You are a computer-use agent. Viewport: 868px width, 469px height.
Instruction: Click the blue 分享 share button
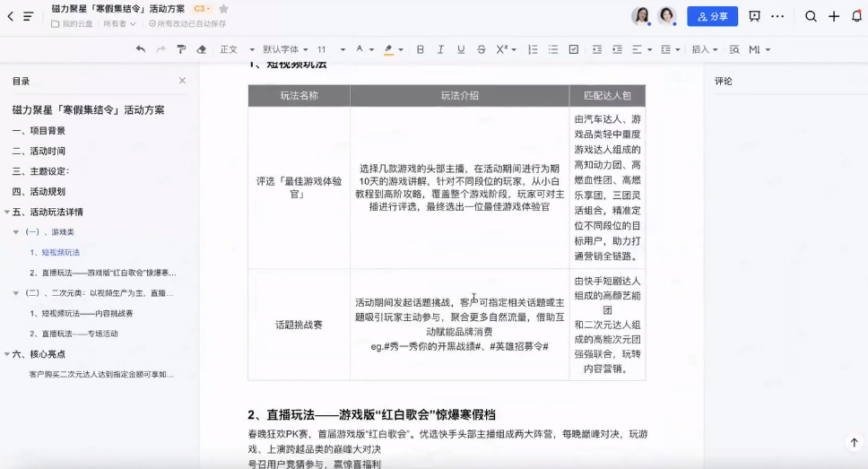(713, 17)
